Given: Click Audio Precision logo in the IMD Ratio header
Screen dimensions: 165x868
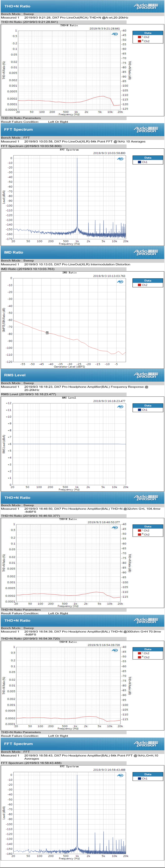Looking at the screenshot, I should tap(145, 252).
